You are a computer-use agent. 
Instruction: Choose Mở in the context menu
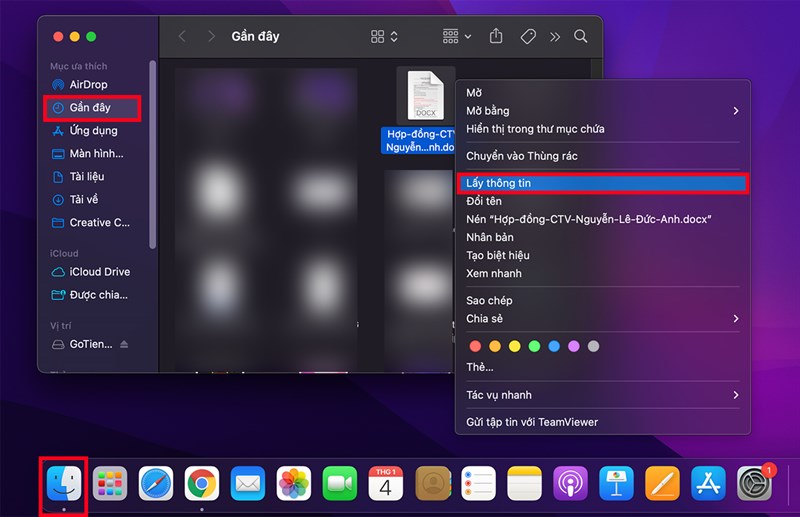click(603, 93)
